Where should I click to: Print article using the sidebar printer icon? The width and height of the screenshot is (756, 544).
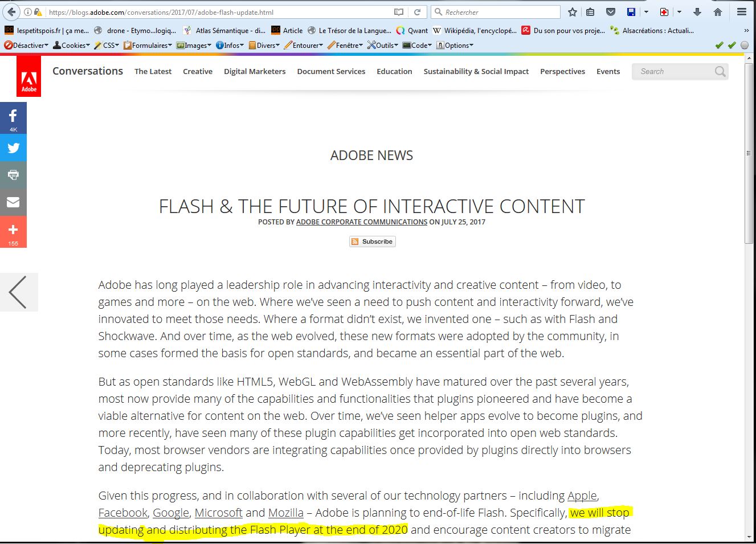pyautogui.click(x=13, y=175)
